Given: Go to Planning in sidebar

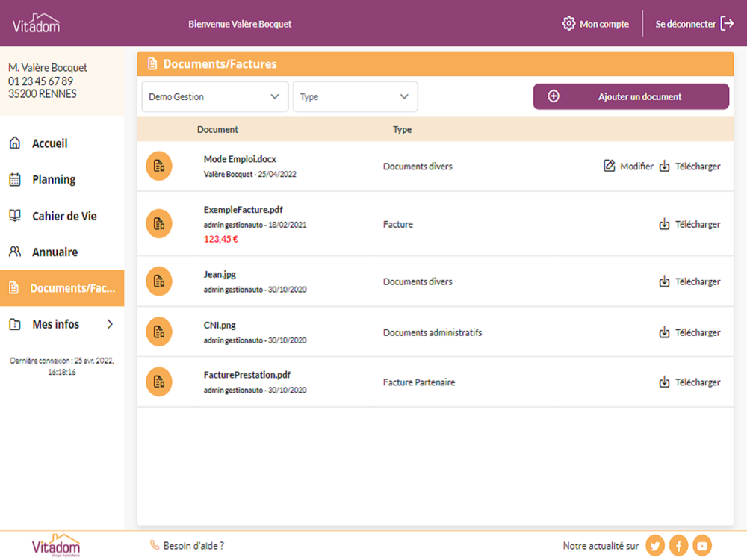Looking at the screenshot, I should point(54,180).
